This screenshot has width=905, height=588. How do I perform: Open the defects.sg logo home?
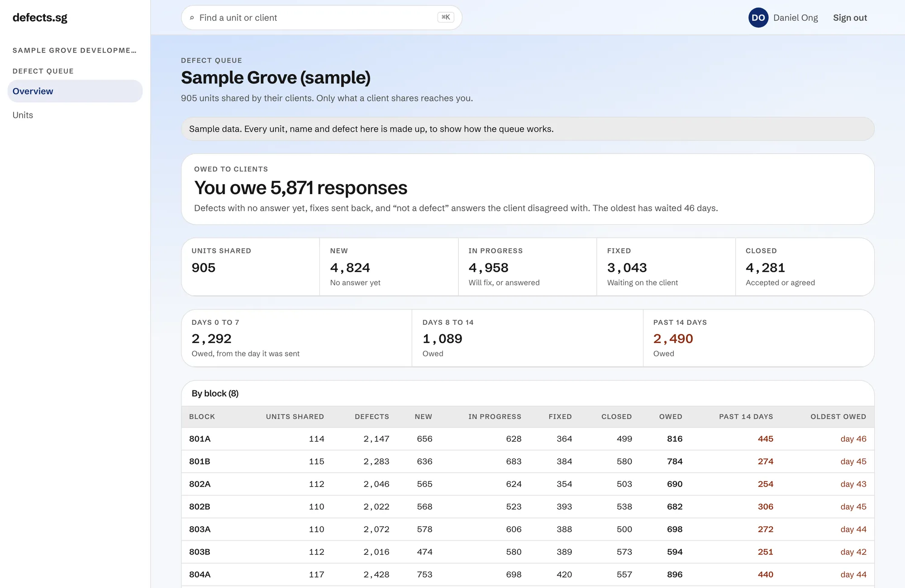pyautogui.click(x=40, y=18)
